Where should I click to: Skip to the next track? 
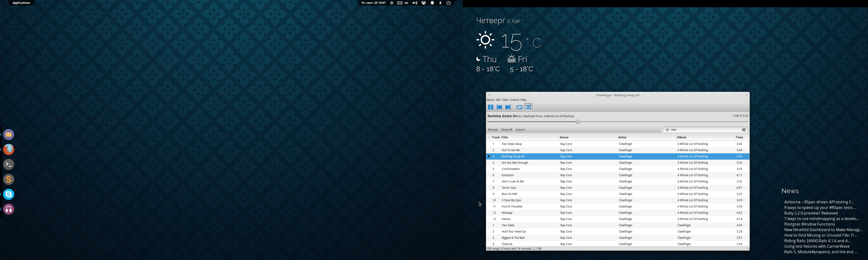[x=508, y=107]
